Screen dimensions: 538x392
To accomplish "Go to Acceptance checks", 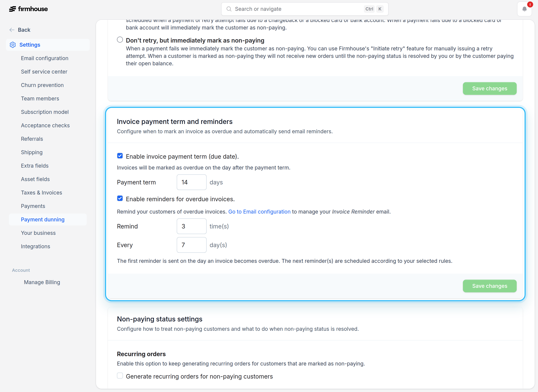I will (45, 125).
